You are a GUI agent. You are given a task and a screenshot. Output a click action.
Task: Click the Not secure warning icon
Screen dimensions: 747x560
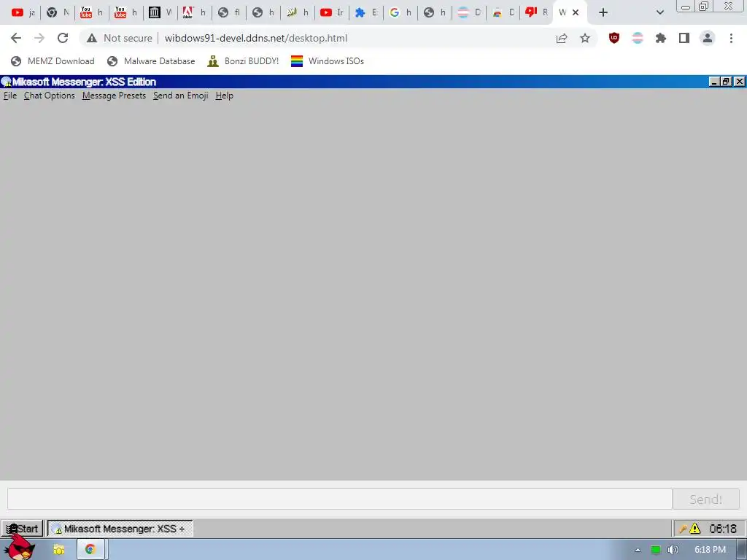point(92,38)
